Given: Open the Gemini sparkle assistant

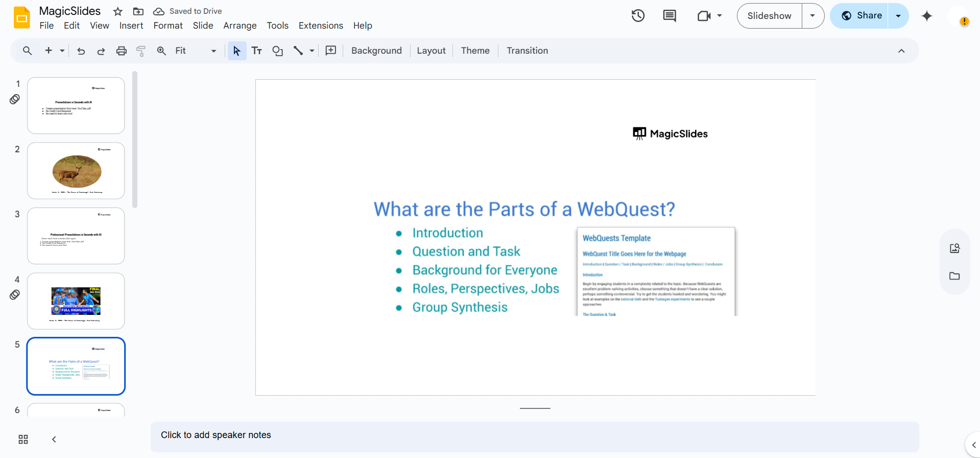Looking at the screenshot, I should click(927, 16).
